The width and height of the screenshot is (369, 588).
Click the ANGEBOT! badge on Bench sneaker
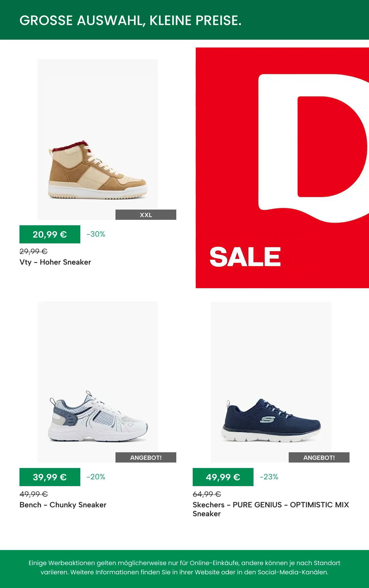point(146,457)
